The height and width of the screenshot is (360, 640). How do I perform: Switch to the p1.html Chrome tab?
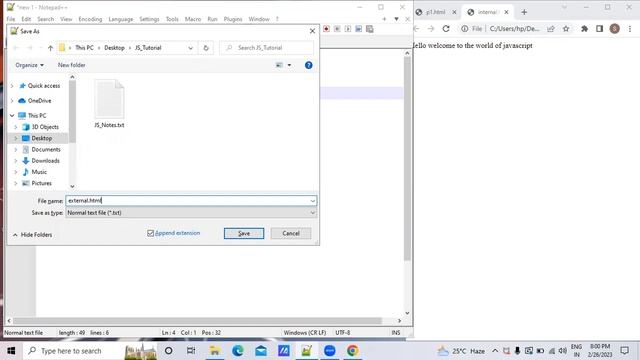pos(436,12)
